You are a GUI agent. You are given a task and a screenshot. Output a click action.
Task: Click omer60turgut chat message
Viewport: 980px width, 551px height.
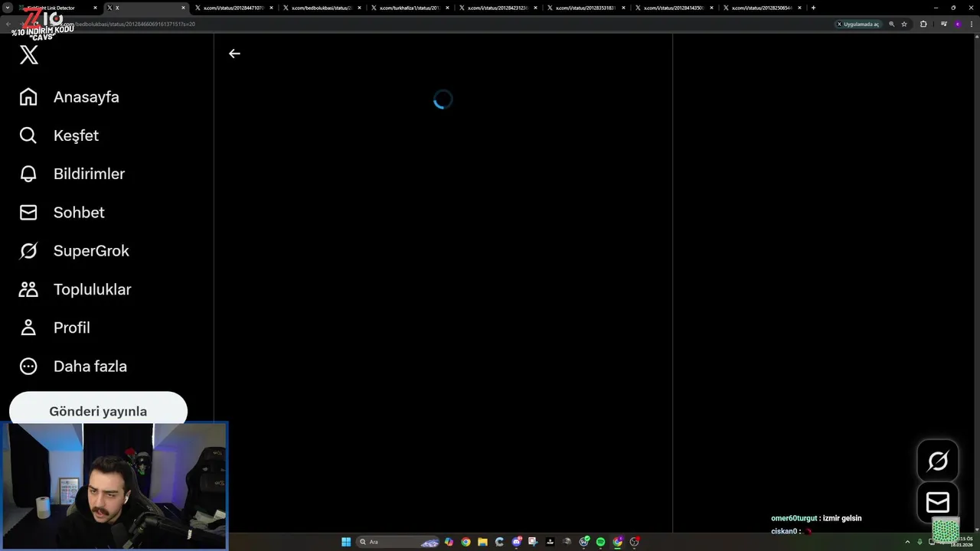816,518
